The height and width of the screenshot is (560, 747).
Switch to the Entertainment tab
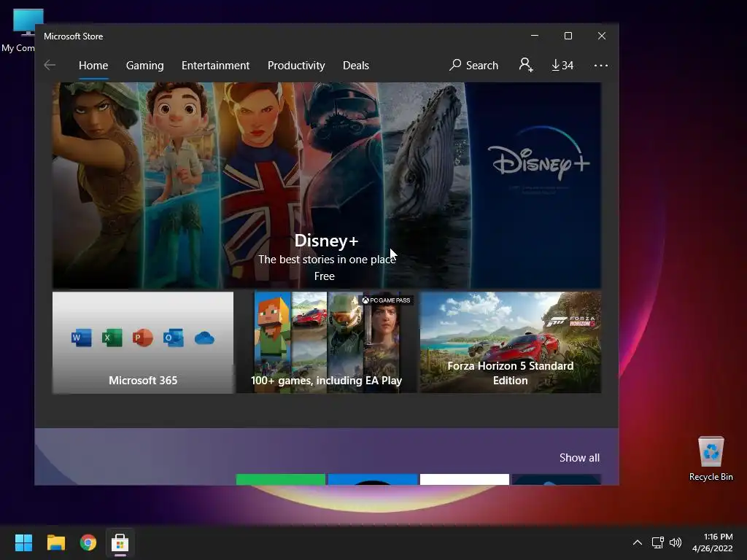(x=215, y=65)
